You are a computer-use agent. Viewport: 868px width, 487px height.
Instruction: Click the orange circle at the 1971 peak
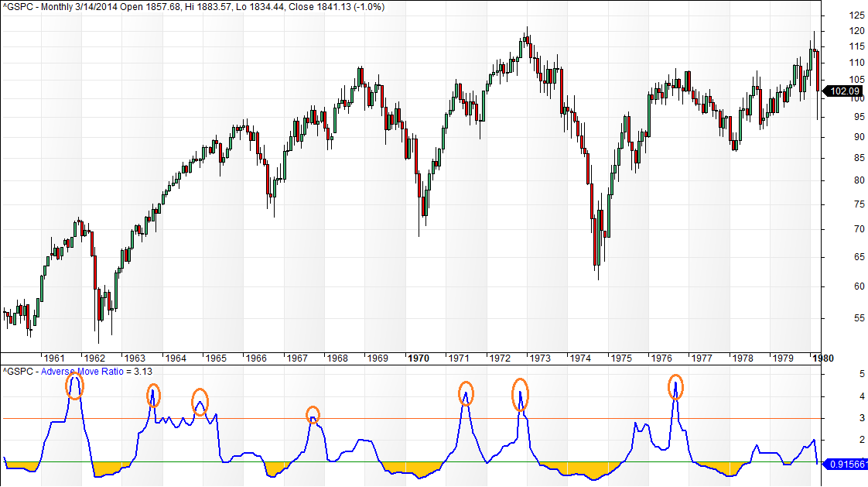coord(466,393)
